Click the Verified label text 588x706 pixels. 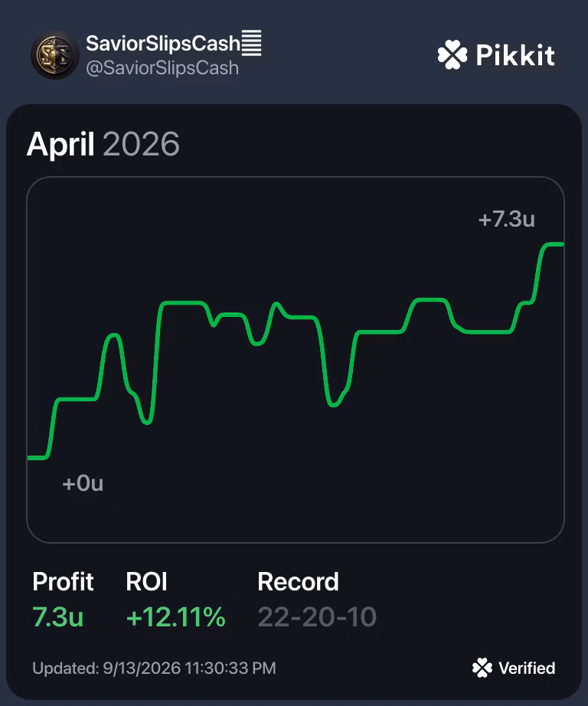[x=527, y=668]
